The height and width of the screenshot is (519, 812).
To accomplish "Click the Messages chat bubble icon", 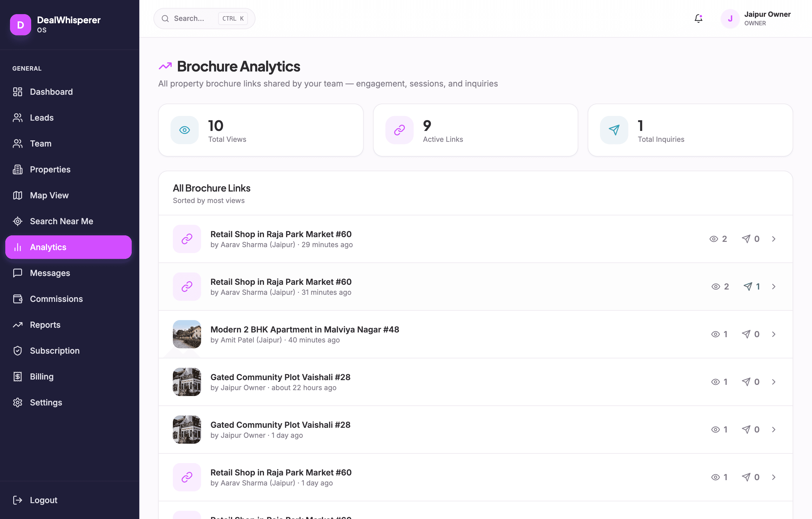I will pyautogui.click(x=18, y=273).
